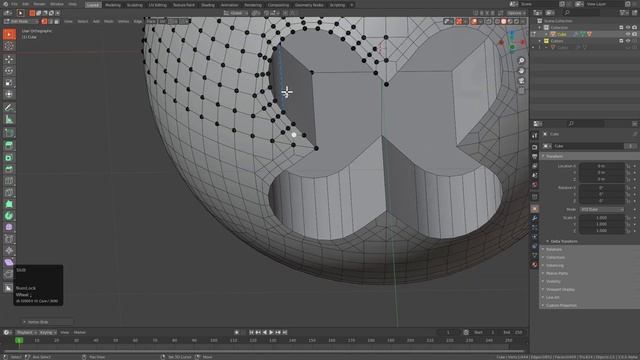Select the Edge Slide tool
This screenshot has height=360, width=640.
[9, 239]
